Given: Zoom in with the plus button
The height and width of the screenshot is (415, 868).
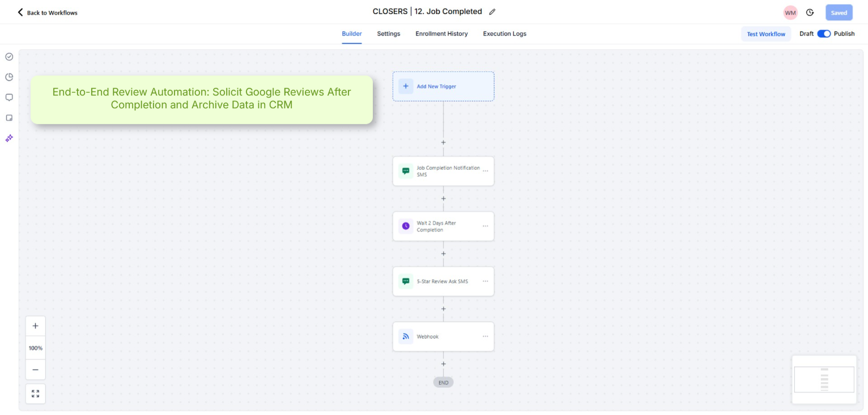Looking at the screenshot, I should pos(36,326).
